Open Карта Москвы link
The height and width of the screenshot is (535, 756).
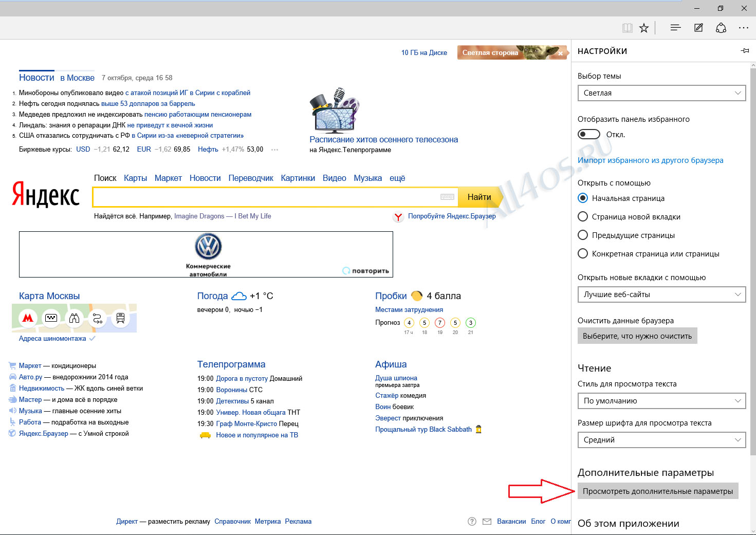pyautogui.click(x=49, y=296)
